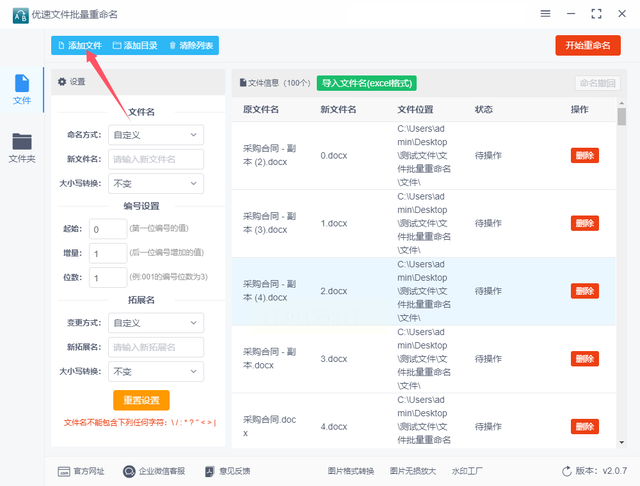Click the 意见反馈 feedback icon
Screen dimensions: 640x486
209,471
